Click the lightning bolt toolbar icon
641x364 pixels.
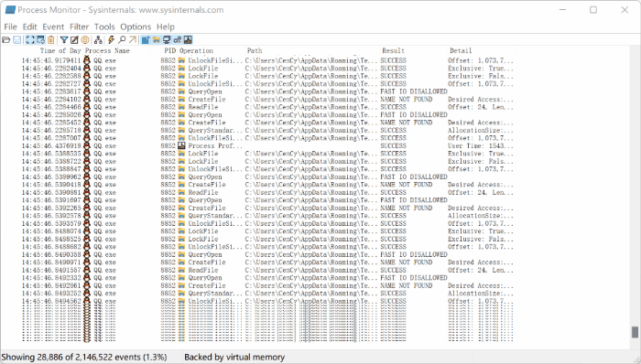click(x=111, y=39)
